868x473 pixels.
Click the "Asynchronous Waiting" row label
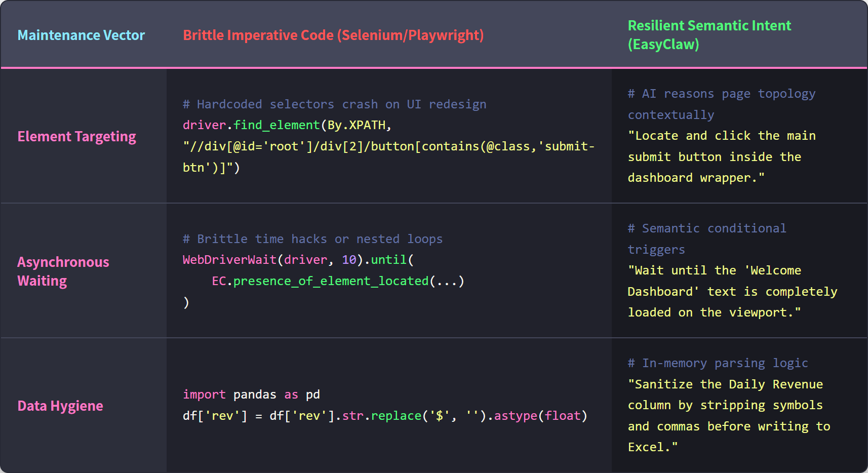coord(63,271)
